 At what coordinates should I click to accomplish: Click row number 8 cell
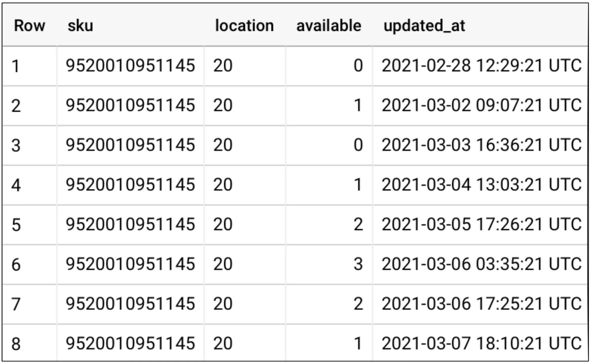pyautogui.click(x=16, y=344)
